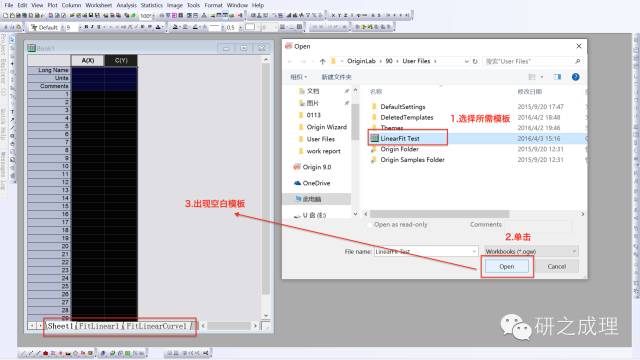The height and width of the screenshot is (360, 640).
Task: Click the 新建文件夹 new folder button
Action: [336, 77]
